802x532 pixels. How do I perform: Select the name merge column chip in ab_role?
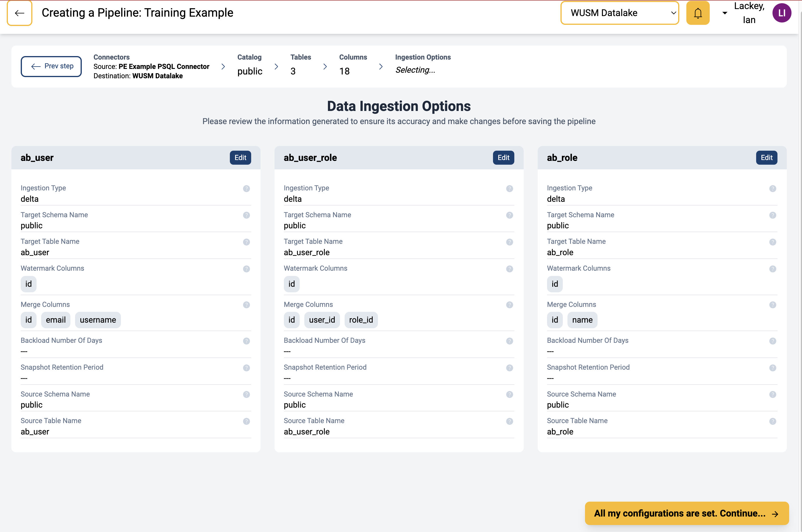(x=582, y=320)
